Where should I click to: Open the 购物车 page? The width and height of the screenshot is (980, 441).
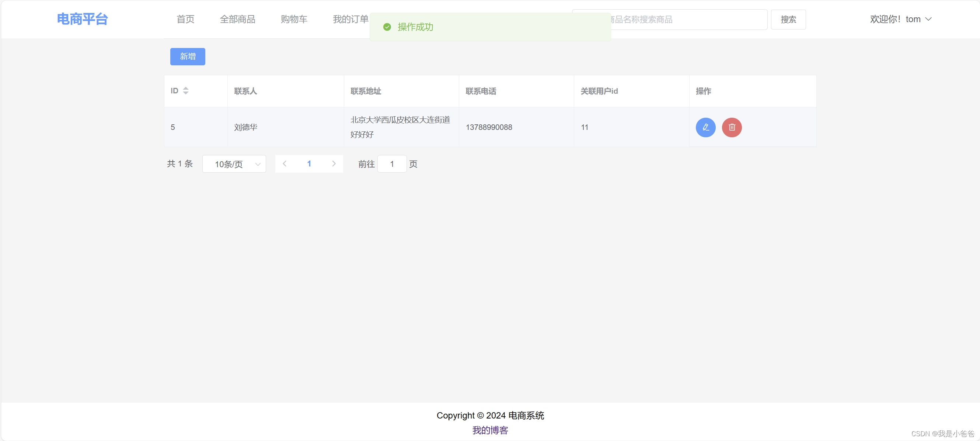[294, 19]
